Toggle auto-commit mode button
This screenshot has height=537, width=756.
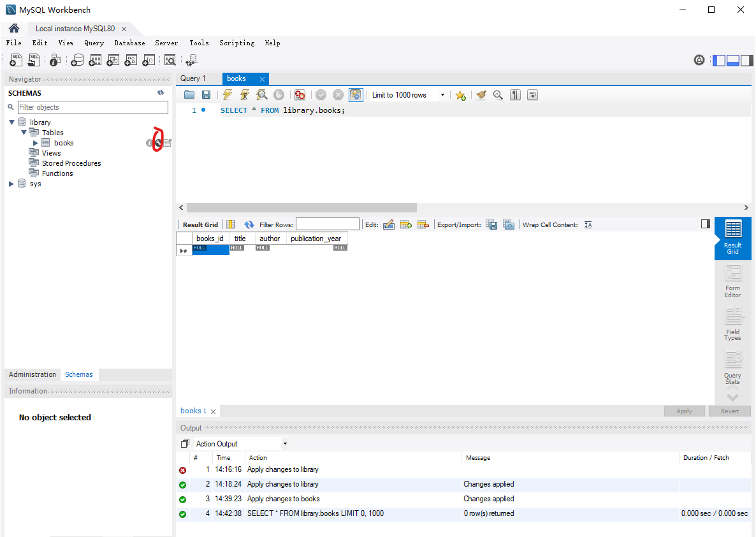pyautogui.click(x=355, y=95)
